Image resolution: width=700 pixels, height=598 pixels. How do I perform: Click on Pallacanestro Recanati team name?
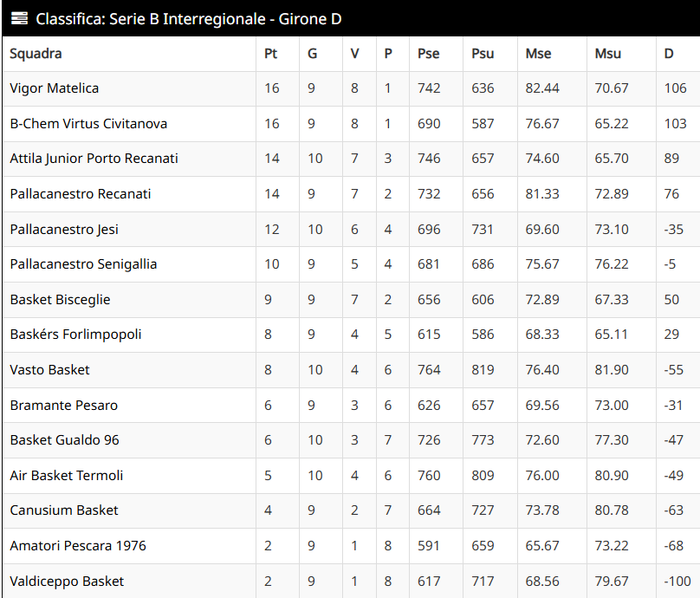tap(81, 194)
